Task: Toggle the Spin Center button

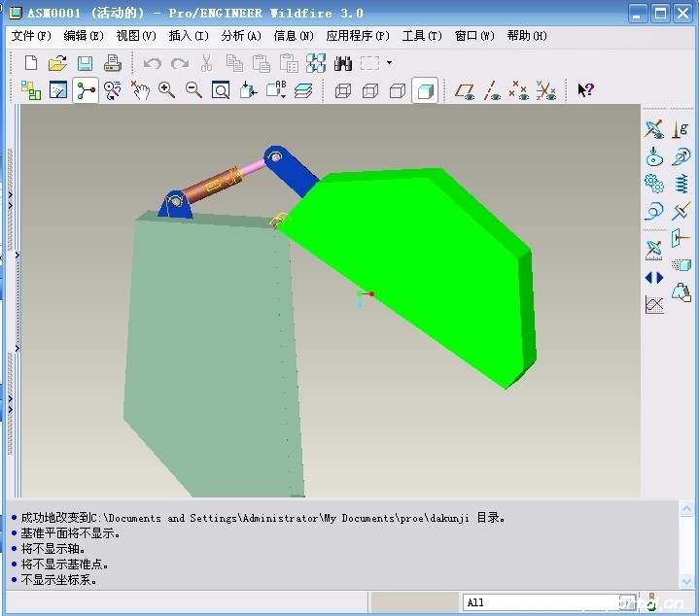Action: (86, 90)
